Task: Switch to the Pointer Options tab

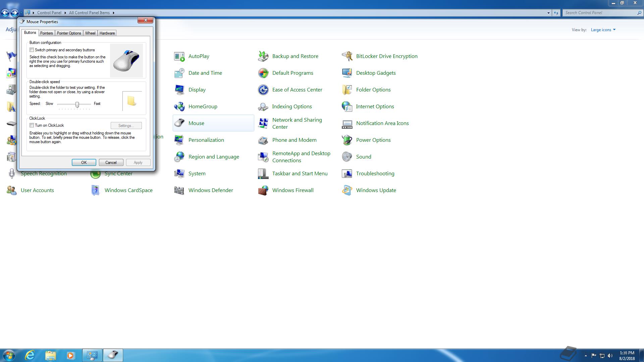Action: tap(69, 33)
